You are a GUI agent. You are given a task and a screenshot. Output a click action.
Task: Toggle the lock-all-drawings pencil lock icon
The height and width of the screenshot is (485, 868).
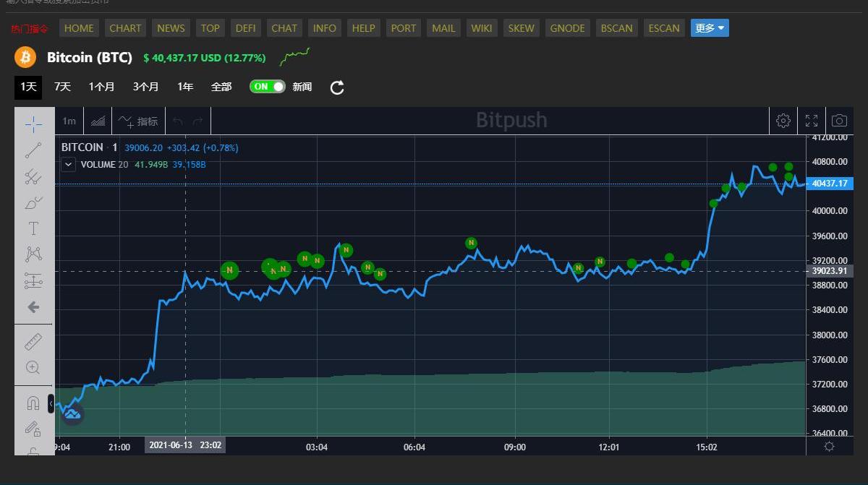(x=33, y=429)
